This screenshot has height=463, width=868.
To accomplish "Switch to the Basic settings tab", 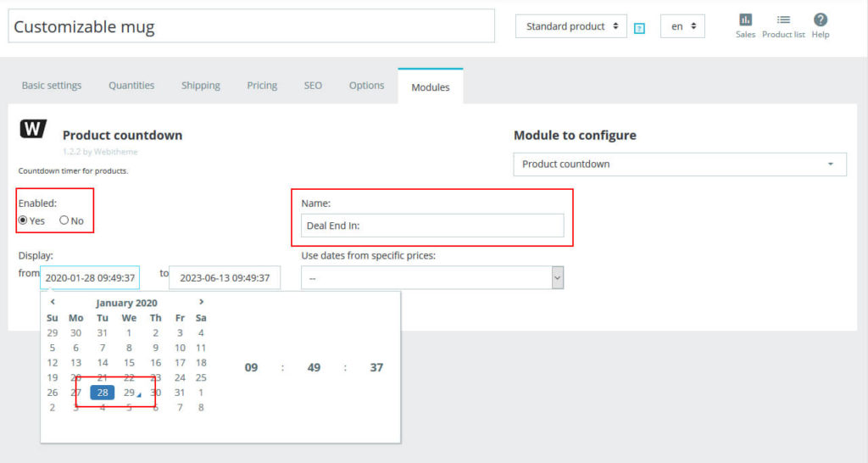I will pos(52,86).
